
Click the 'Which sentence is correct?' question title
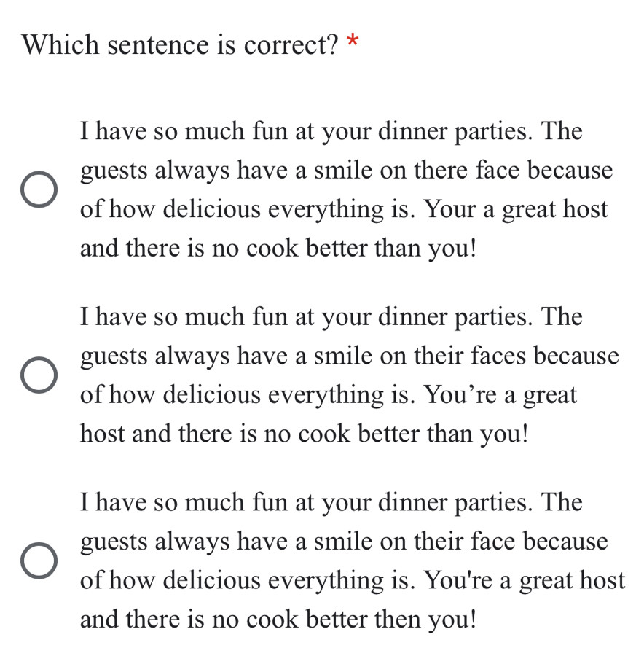(x=181, y=45)
